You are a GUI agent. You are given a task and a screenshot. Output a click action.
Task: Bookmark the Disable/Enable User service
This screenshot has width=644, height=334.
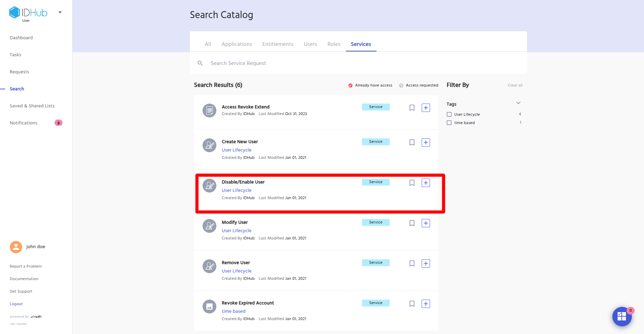(x=412, y=183)
